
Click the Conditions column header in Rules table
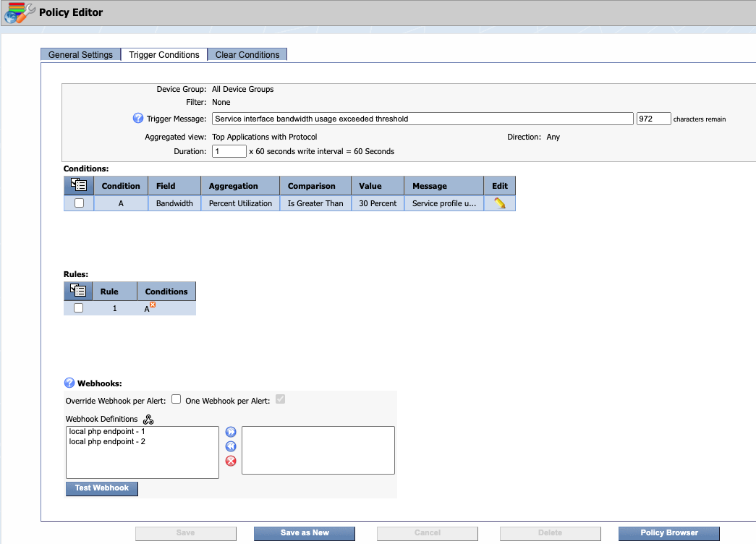(x=166, y=292)
